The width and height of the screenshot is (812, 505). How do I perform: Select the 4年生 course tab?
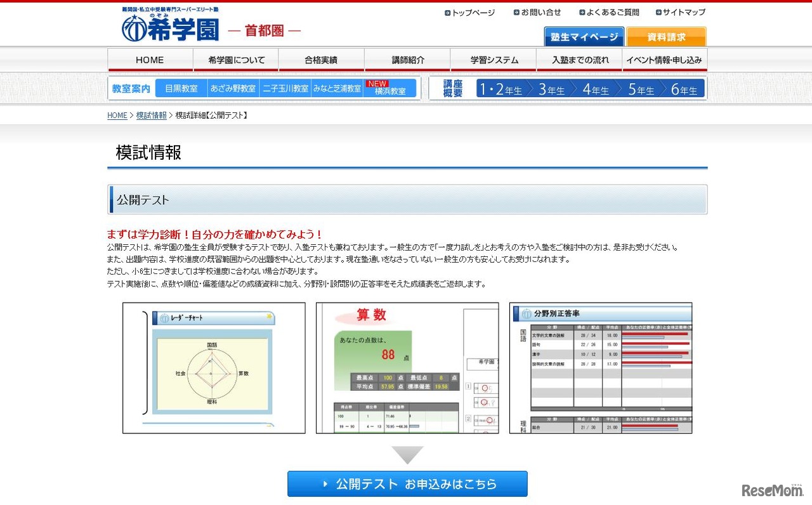click(x=596, y=88)
